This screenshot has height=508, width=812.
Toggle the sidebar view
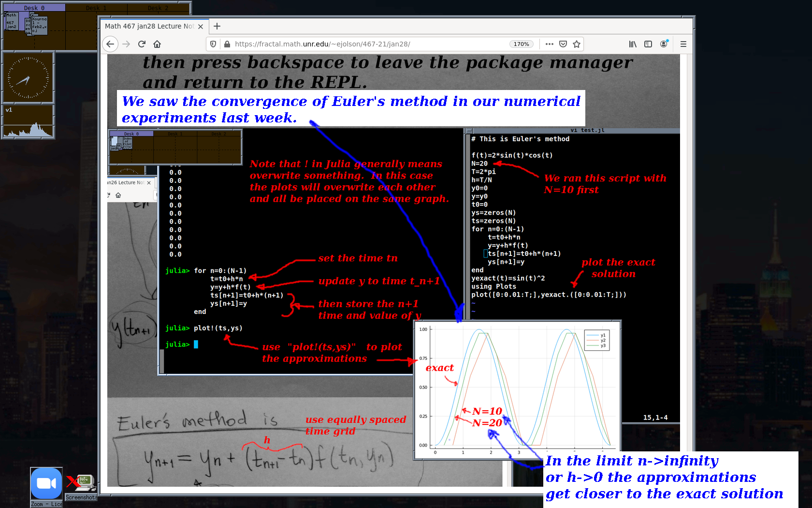[x=648, y=44]
